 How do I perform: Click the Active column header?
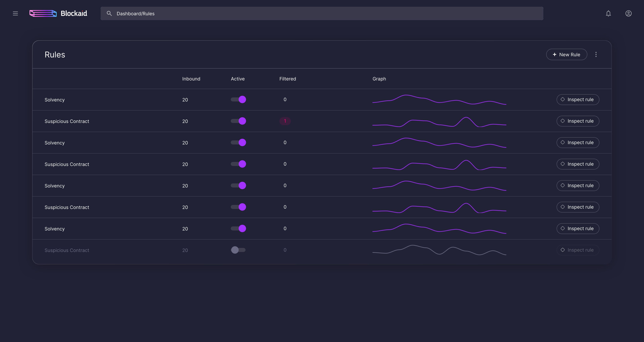237,79
